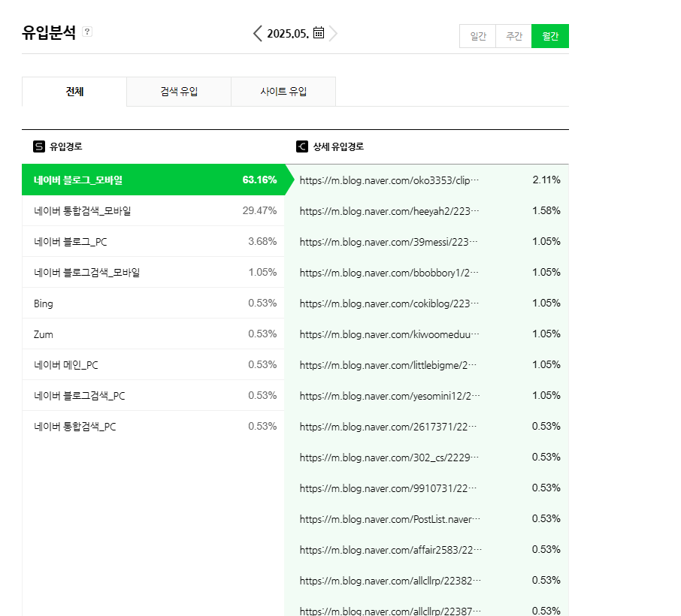Open the heeyah2 blog URL
The image size is (681, 616).
click(x=389, y=211)
